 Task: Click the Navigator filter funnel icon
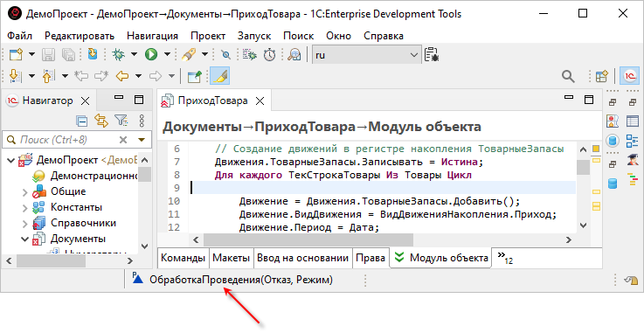click(121, 121)
